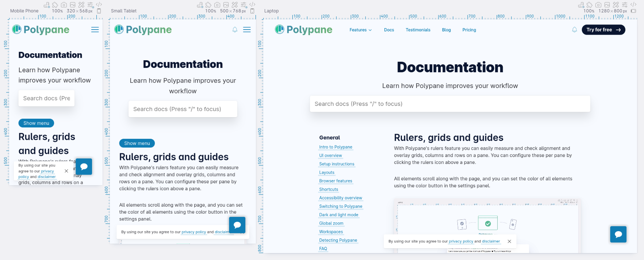Screen dimensions: 644x260
Task: Open chat bubble widget in Mobile Phone pane
Action: [x=84, y=167]
